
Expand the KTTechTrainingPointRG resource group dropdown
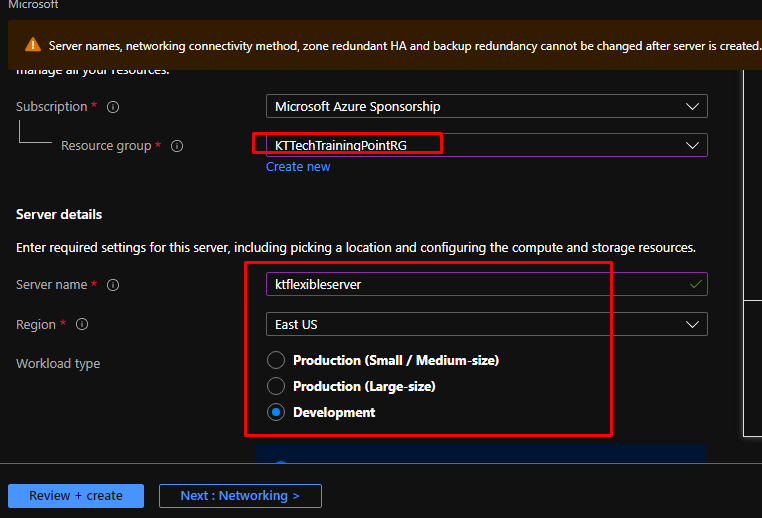click(x=486, y=145)
